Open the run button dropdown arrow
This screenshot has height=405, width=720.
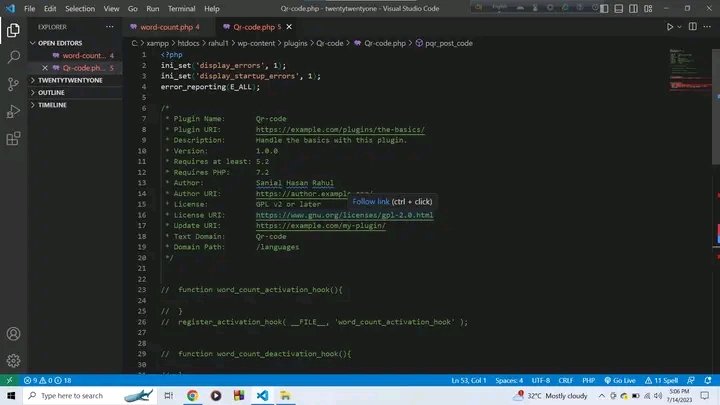[680, 27]
